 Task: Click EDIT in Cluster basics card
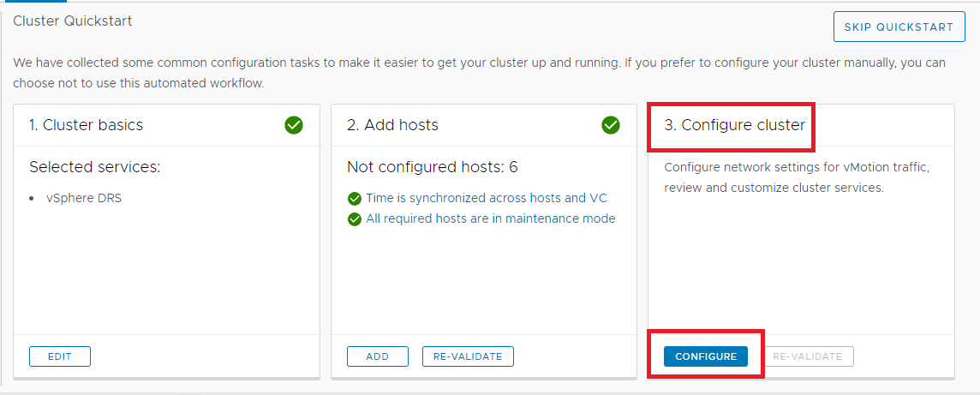(60, 356)
